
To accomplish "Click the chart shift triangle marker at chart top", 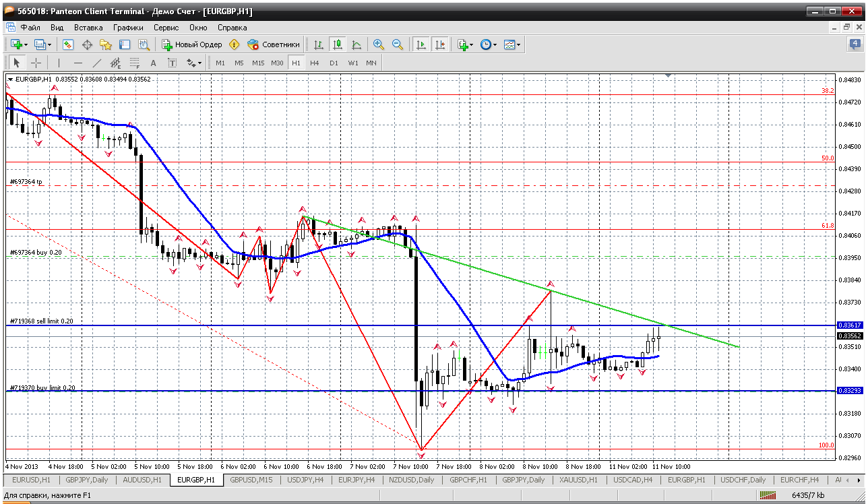I will [668, 75].
